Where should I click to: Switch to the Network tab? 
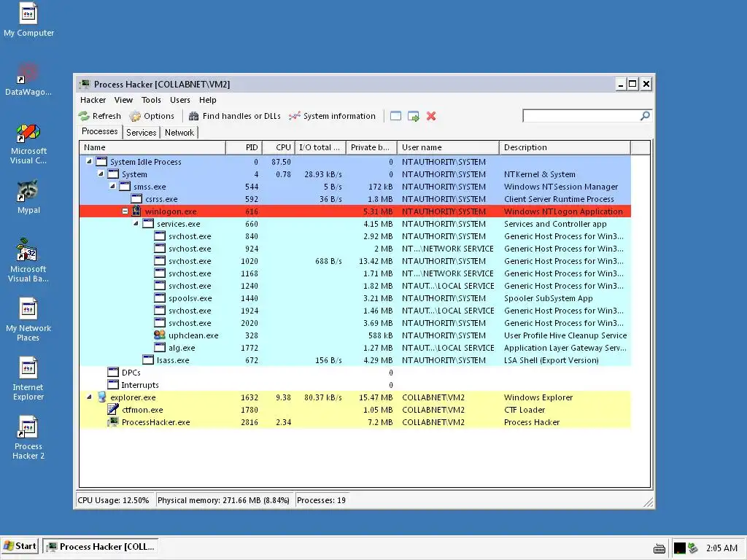(x=179, y=133)
